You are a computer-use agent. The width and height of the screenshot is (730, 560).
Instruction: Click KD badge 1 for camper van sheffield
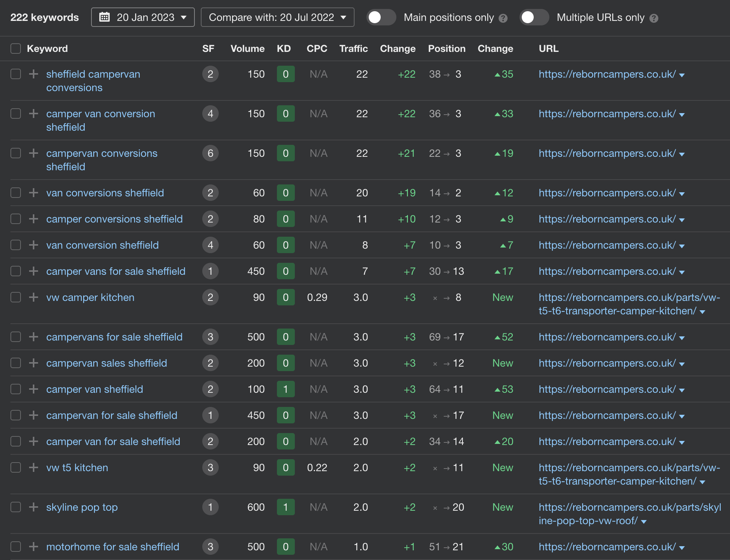click(x=286, y=389)
